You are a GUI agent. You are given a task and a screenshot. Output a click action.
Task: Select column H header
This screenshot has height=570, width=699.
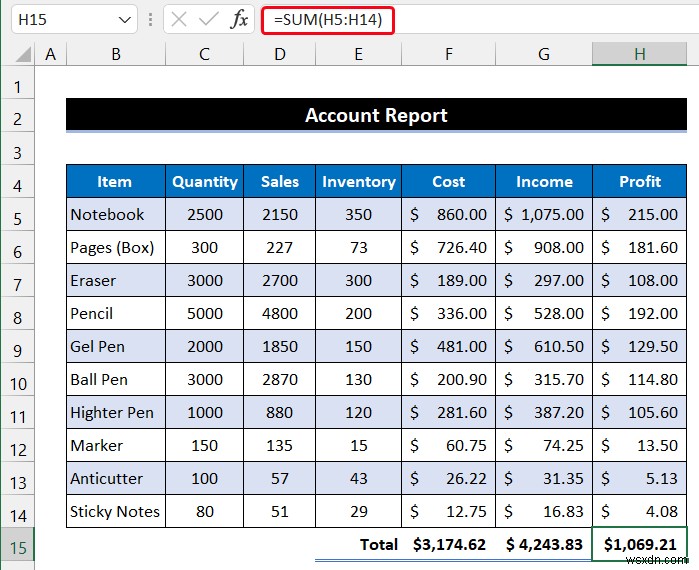coord(640,54)
